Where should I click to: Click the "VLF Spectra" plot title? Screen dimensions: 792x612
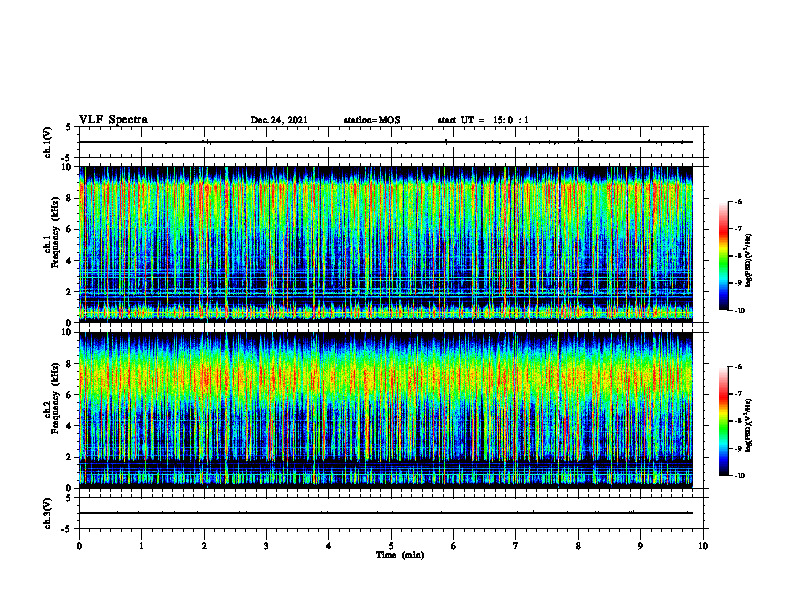(113, 120)
